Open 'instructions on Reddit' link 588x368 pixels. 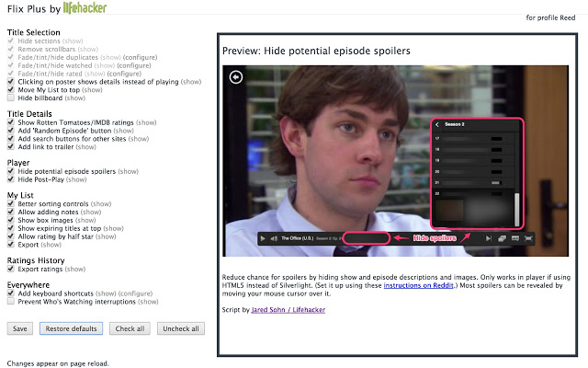(x=418, y=285)
